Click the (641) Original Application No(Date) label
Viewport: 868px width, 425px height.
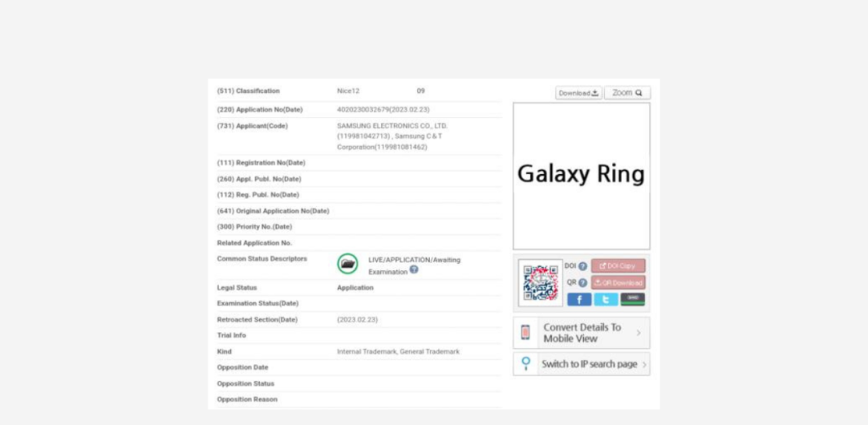click(x=273, y=211)
